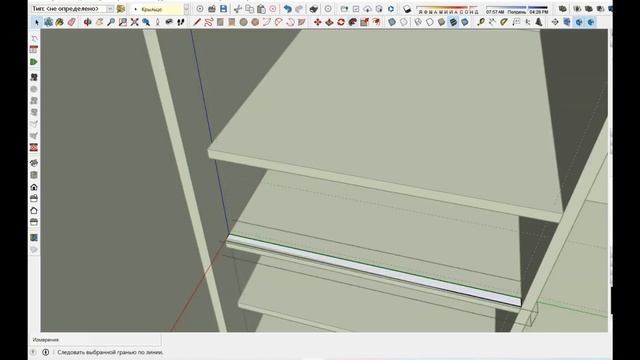Screen dimensions: 640x360
Task: Pick the pink Eraser tool
Action: [x=71, y=22]
